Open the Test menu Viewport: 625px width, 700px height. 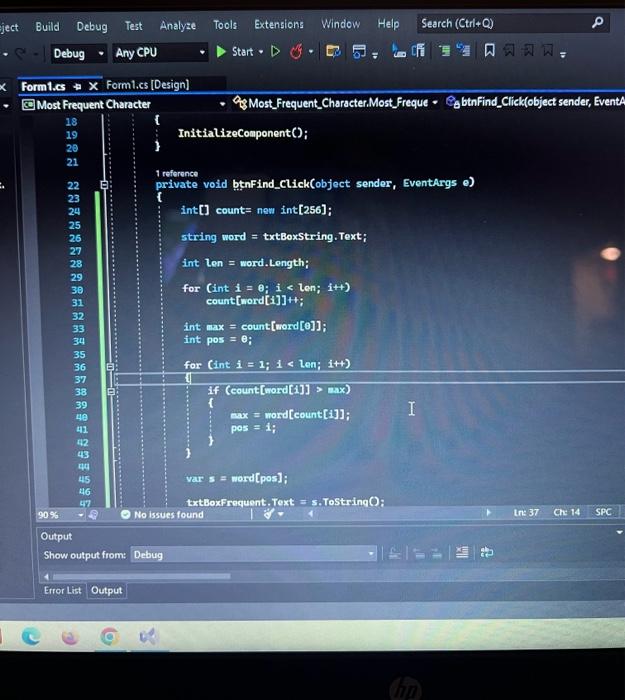pyautogui.click(x=133, y=26)
